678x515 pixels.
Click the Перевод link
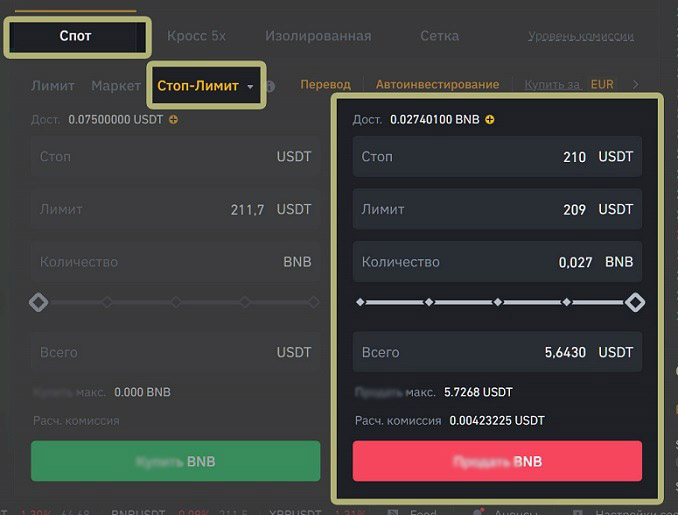point(326,85)
